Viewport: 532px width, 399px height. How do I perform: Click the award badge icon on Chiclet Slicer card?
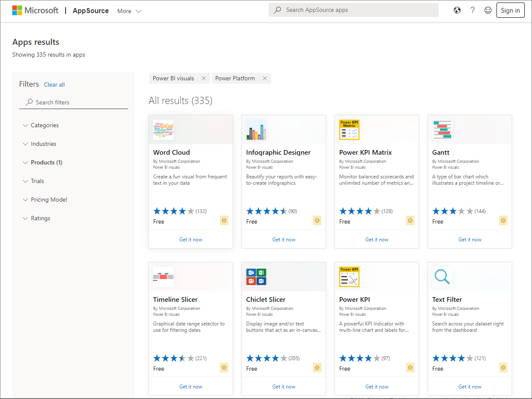[317, 367]
